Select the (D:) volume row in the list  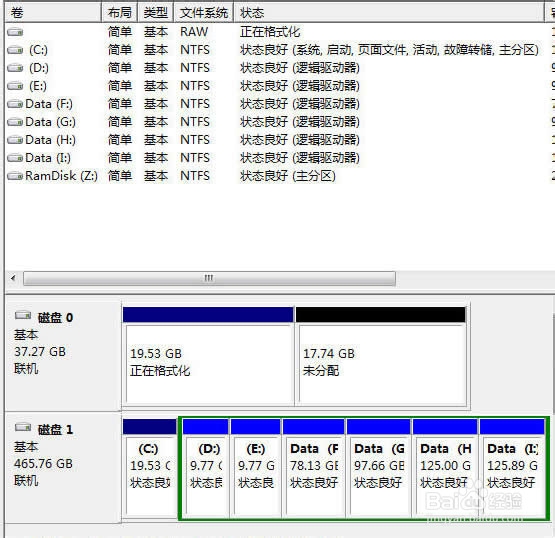tap(280, 68)
